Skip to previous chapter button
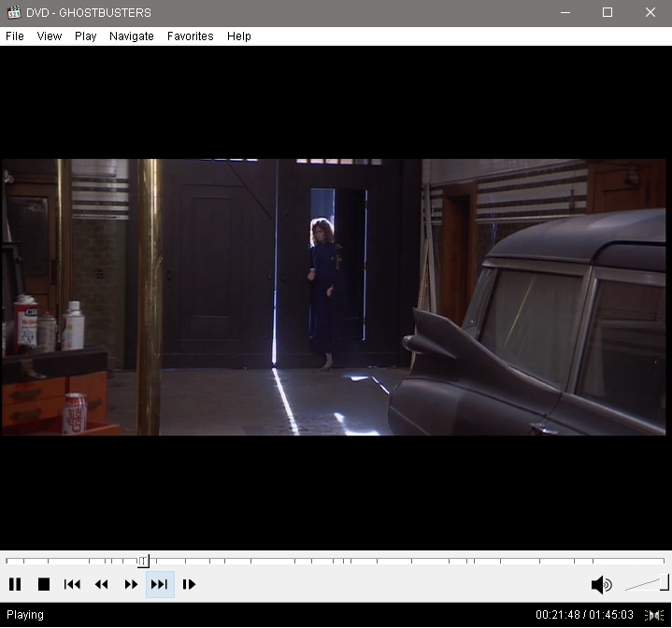This screenshot has height=628, width=672. pos(72,584)
